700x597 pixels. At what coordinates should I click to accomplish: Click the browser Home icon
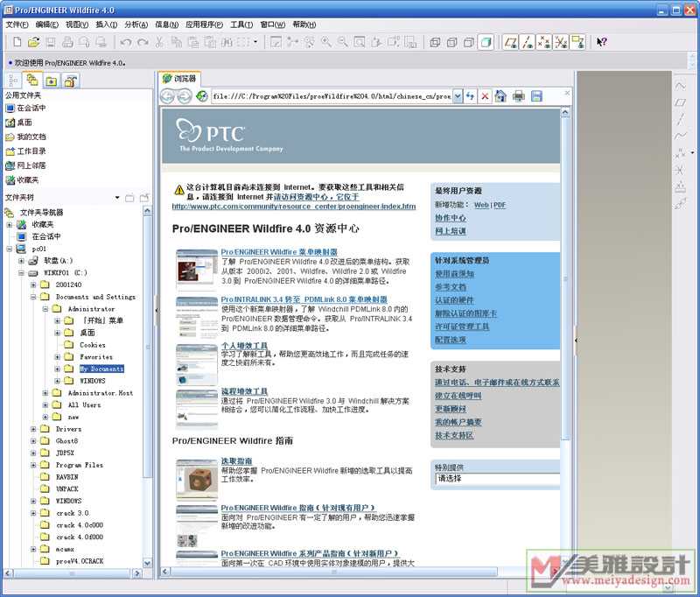click(x=500, y=96)
